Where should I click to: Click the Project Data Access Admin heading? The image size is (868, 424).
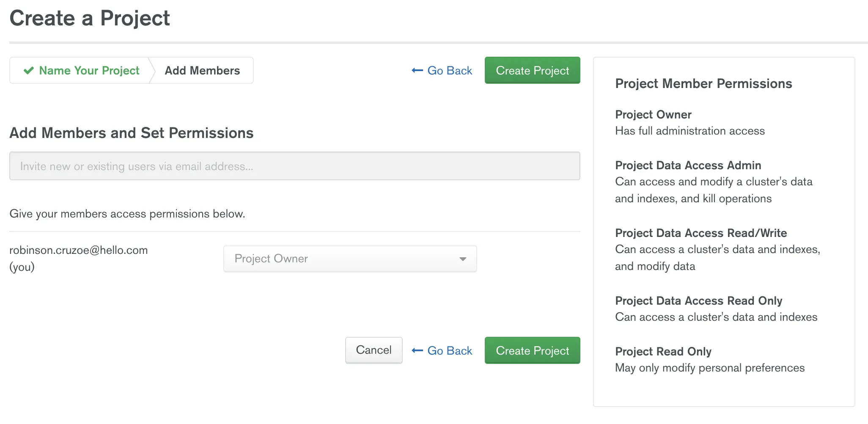[688, 165]
